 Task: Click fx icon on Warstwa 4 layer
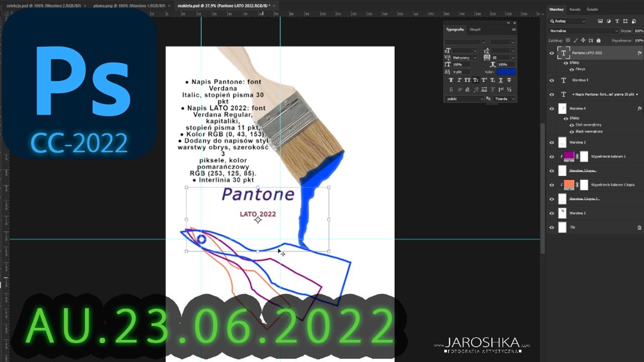click(639, 108)
